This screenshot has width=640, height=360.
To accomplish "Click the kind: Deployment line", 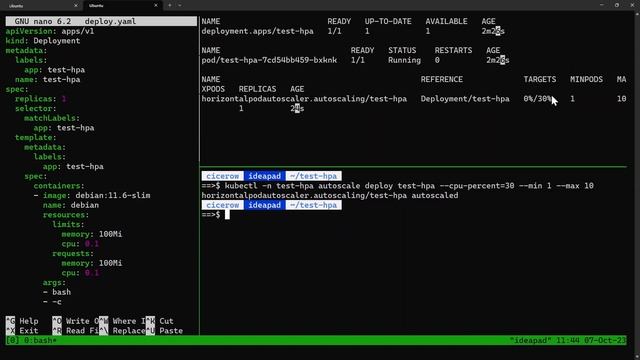I will 43,41.
